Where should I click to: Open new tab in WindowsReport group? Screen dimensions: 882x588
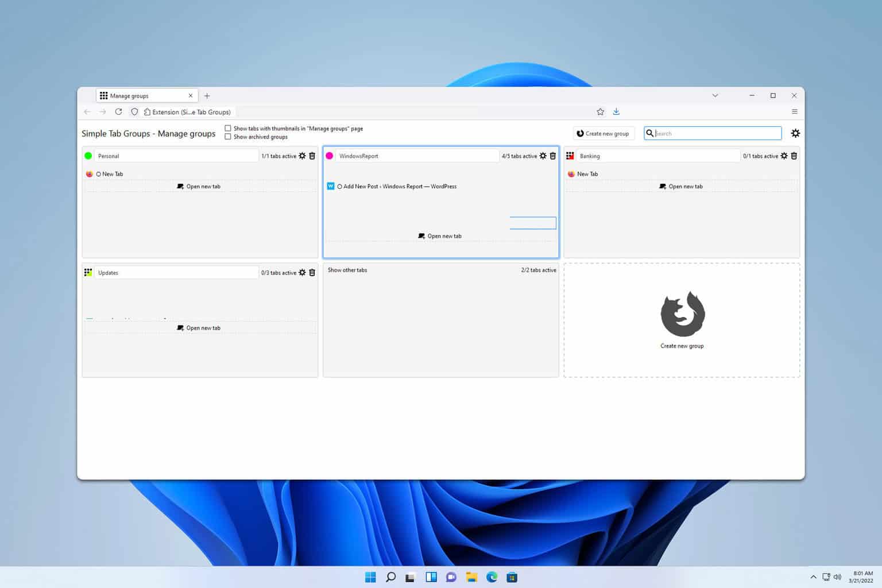pyautogui.click(x=440, y=236)
